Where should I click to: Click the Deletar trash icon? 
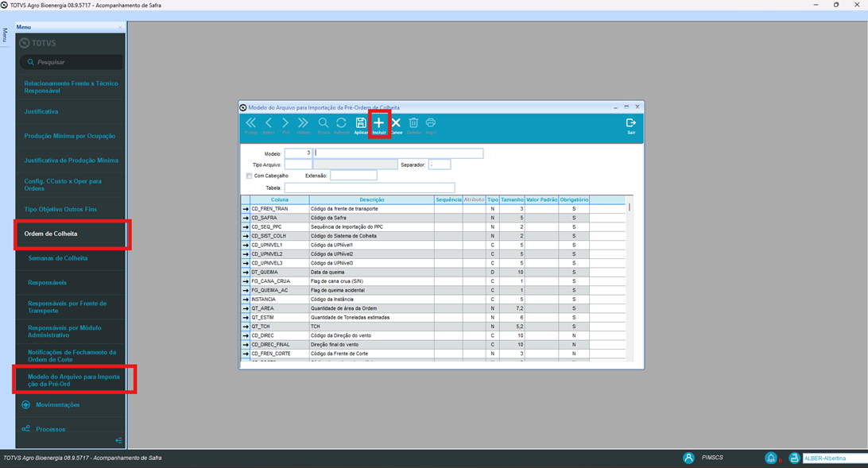[413, 126]
